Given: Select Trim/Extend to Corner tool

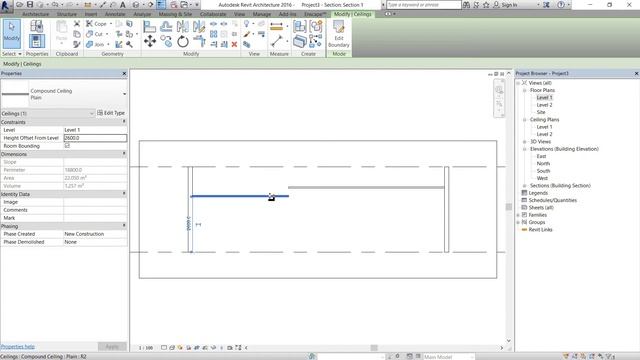Looking at the screenshot, I should pyautogui.click(x=199, y=41).
